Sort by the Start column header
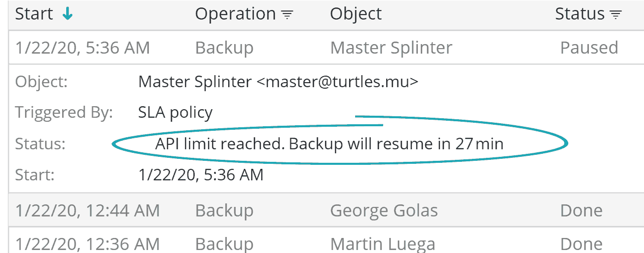This screenshot has height=253, width=644. tap(33, 14)
